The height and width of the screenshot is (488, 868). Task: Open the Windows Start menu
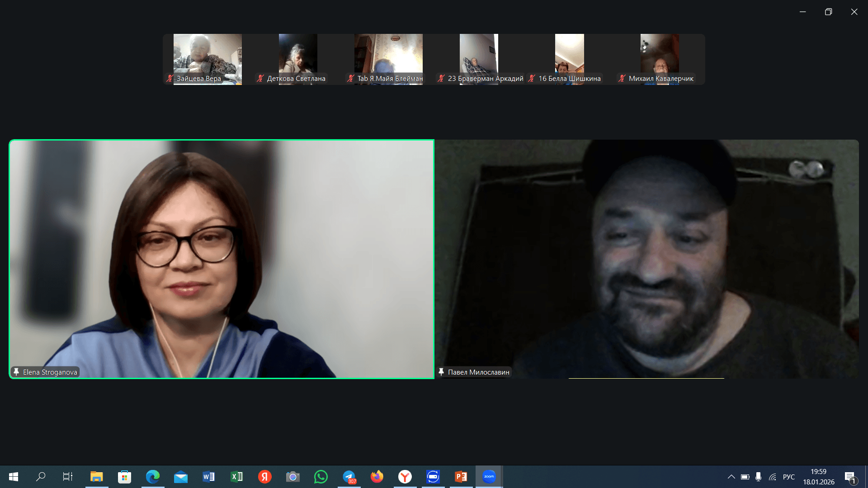14,477
